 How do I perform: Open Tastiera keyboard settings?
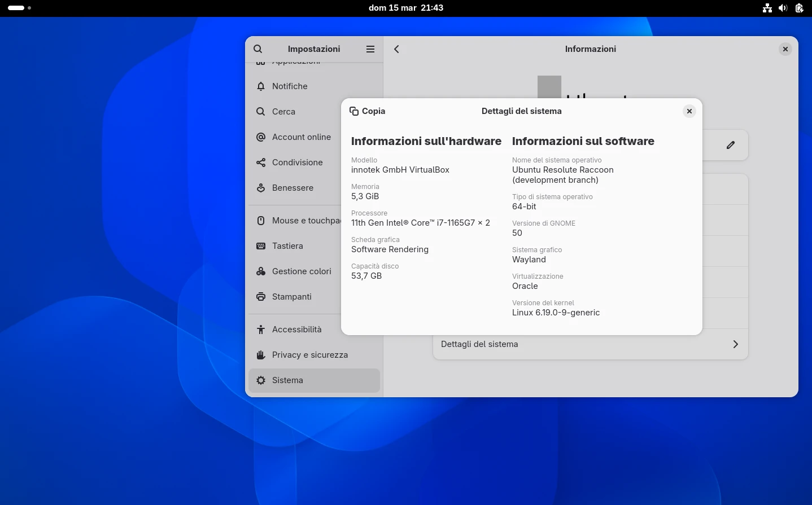tap(287, 246)
